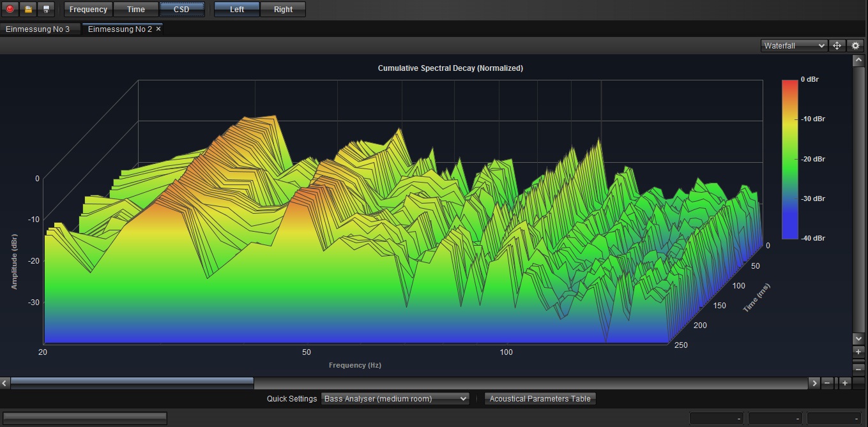868x427 pixels.
Task: Save measurement using the floppy disk icon
Action: (46, 10)
